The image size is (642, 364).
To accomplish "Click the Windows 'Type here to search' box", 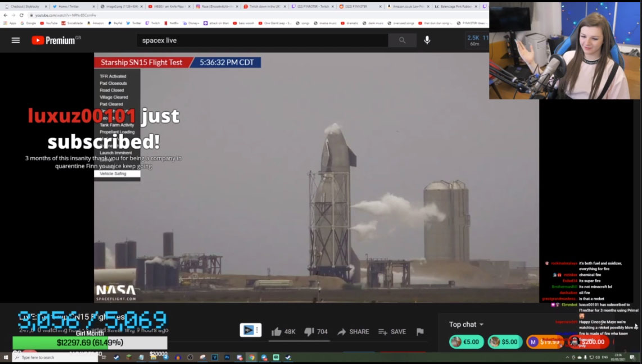I will click(x=55, y=357).
